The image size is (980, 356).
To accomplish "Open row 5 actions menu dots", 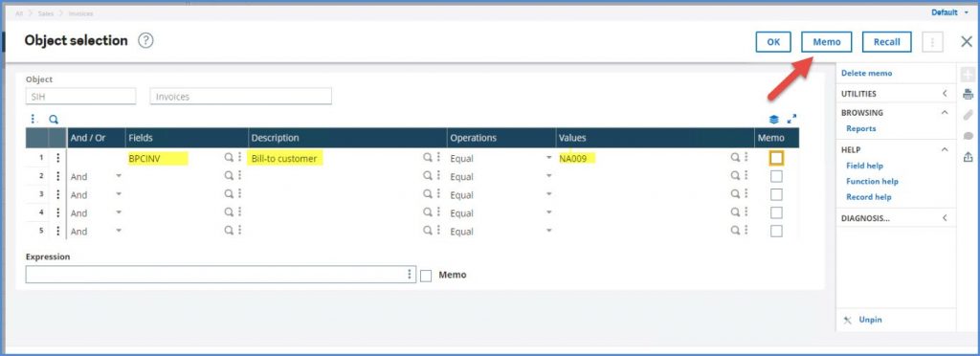I will coord(58,231).
